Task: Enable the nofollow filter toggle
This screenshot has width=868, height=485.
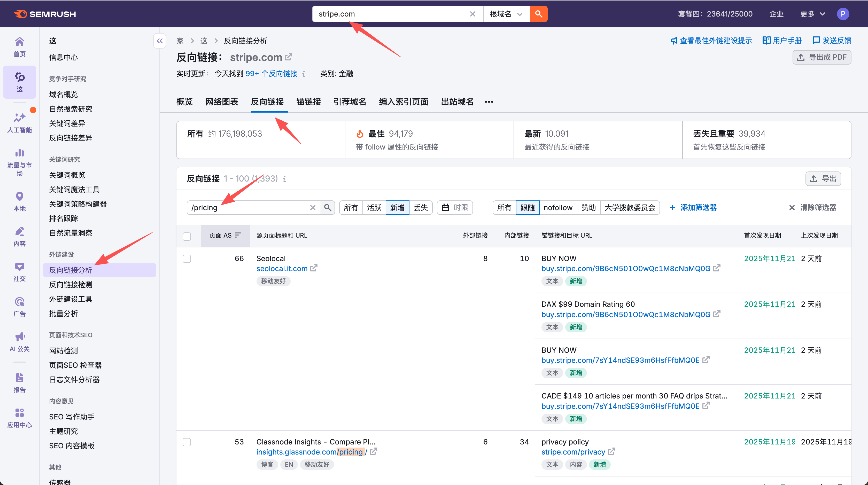Action: pyautogui.click(x=558, y=207)
